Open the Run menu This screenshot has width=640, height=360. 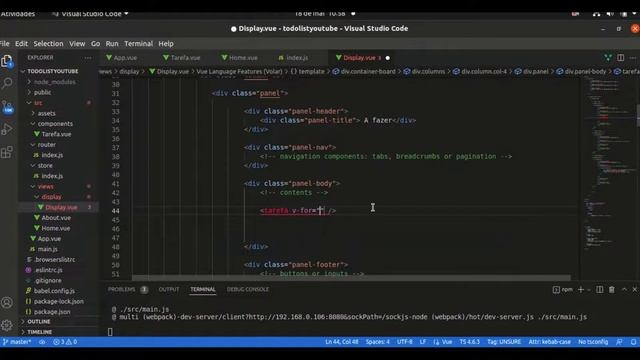click(x=112, y=44)
